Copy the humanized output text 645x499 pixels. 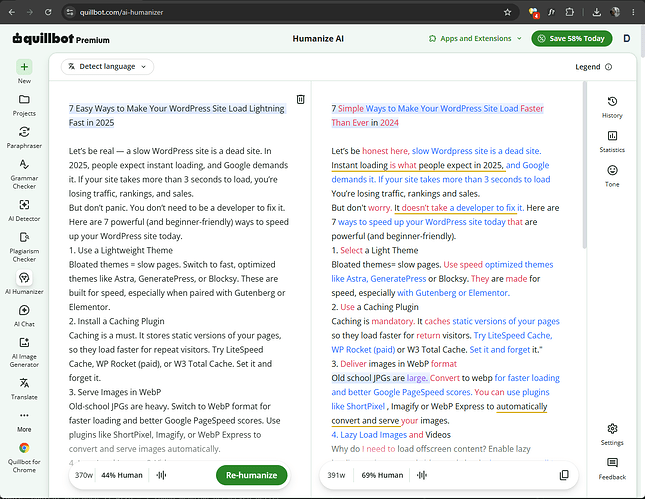pyautogui.click(x=564, y=475)
